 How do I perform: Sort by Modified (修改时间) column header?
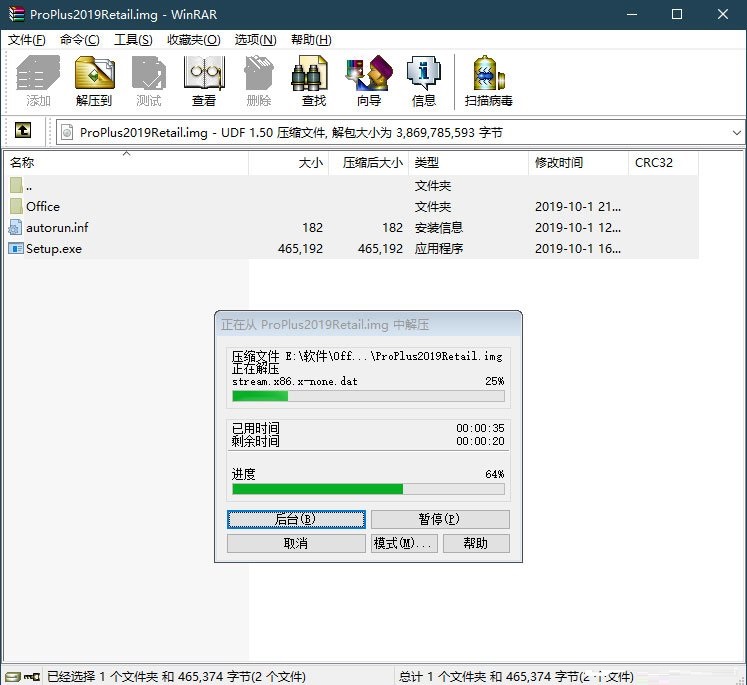coord(579,163)
